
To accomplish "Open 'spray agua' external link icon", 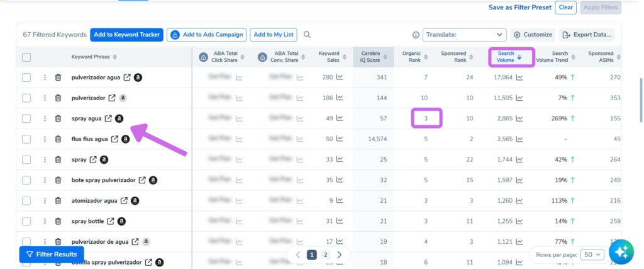I will click(108, 118).
